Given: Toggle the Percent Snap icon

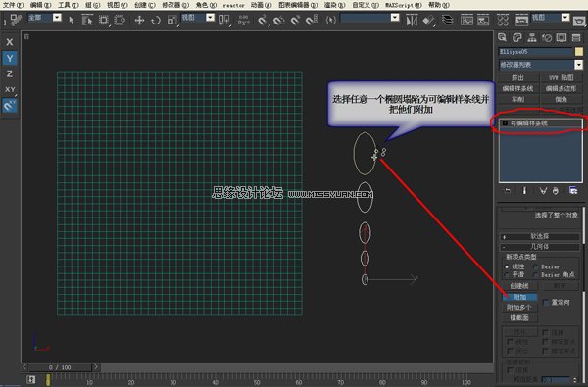Looking at the screenshot, I should (x=296, y=20).
